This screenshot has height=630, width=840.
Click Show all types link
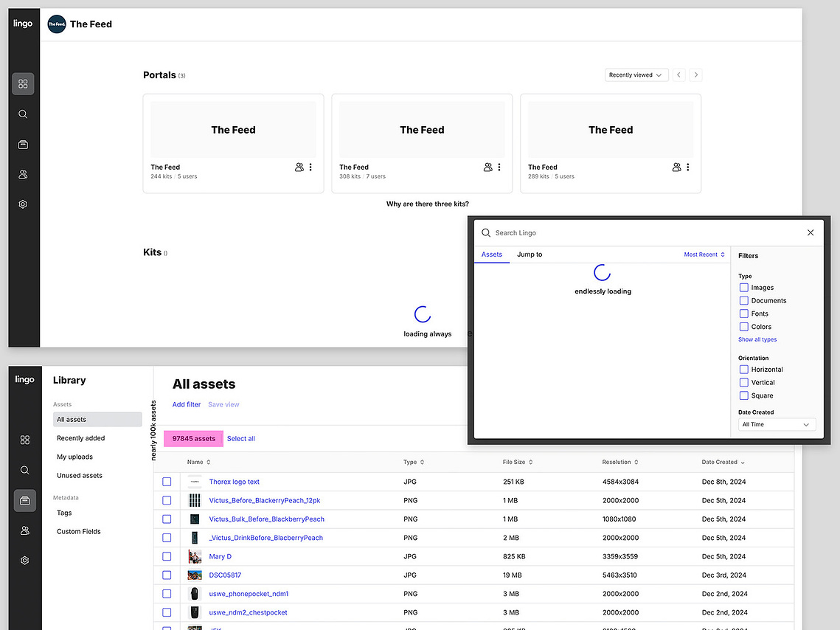pyautogui.click(x=757, y=339)
